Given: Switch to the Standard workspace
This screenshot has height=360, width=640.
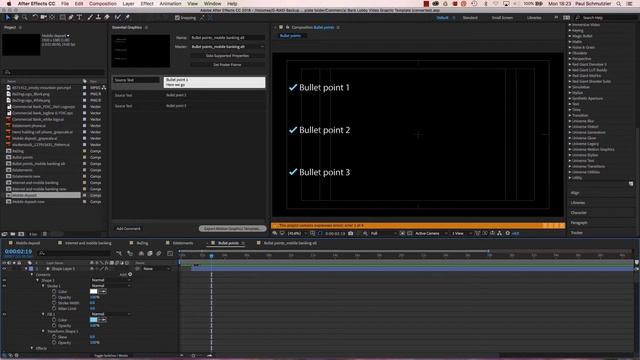Looking at the screenshot, I should (x=470, y=18).
